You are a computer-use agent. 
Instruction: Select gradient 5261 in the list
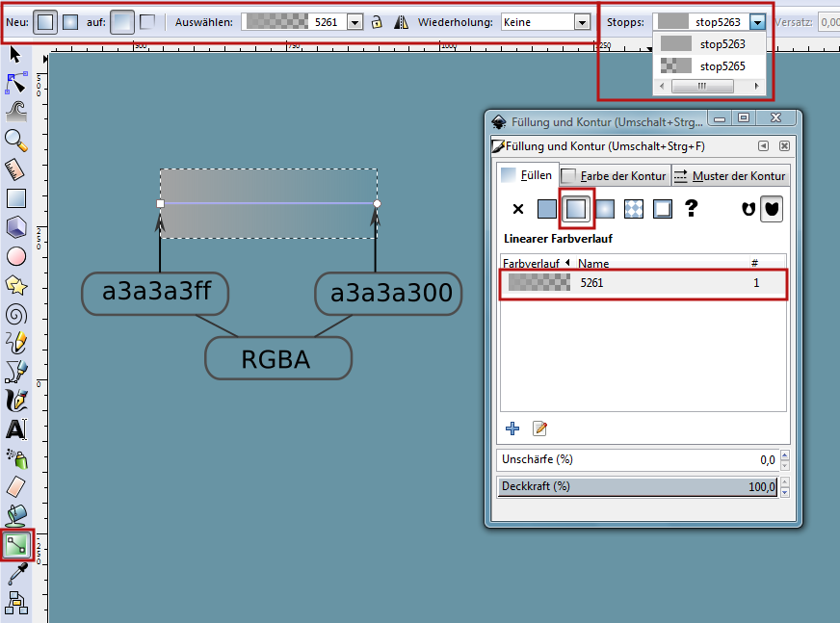[x=643, y=283]
